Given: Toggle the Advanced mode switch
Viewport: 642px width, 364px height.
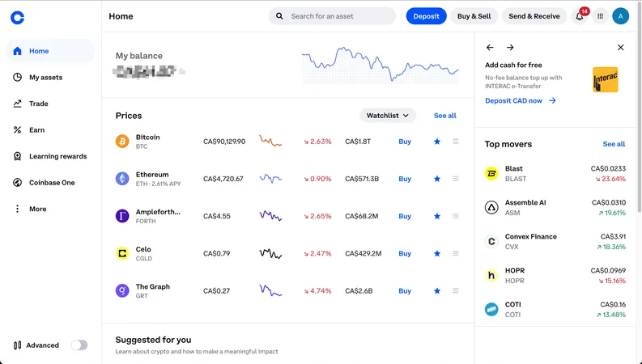Looking at the screenshot, I should (79, 345).
